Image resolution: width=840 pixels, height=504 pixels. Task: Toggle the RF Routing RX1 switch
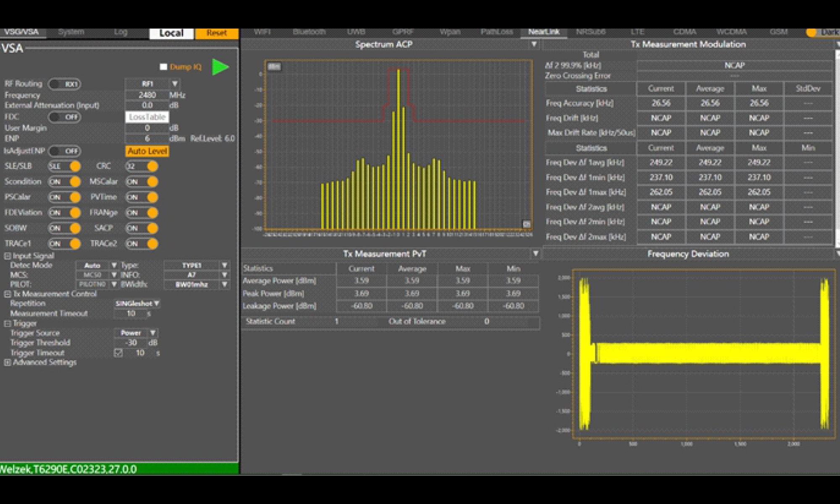[x=64, y=84]
